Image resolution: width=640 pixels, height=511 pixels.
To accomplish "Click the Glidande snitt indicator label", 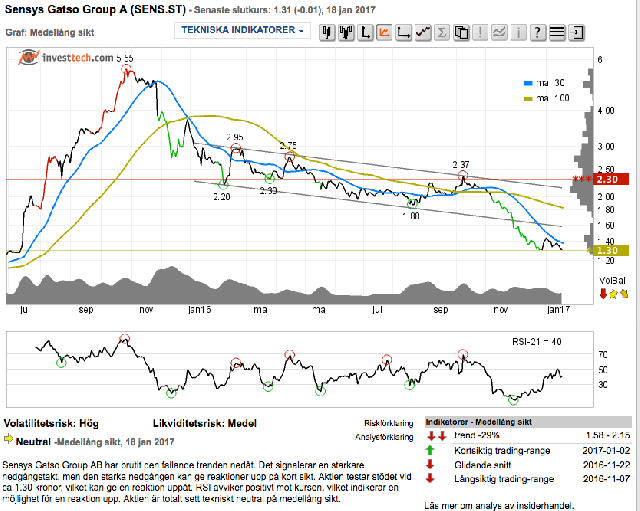I will [482, 464].
